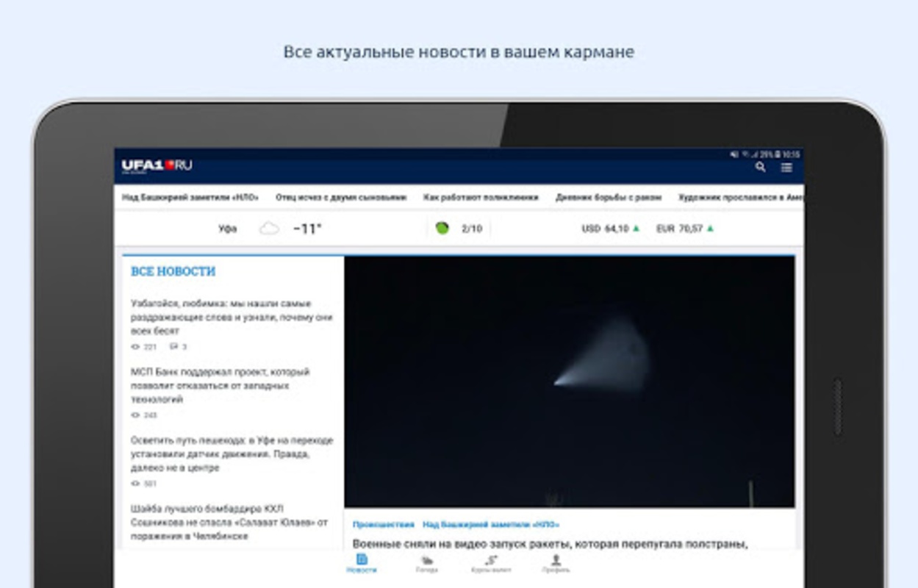Tap the USD 64,10 exchange rate
The image size is (918, 588).
606,229
